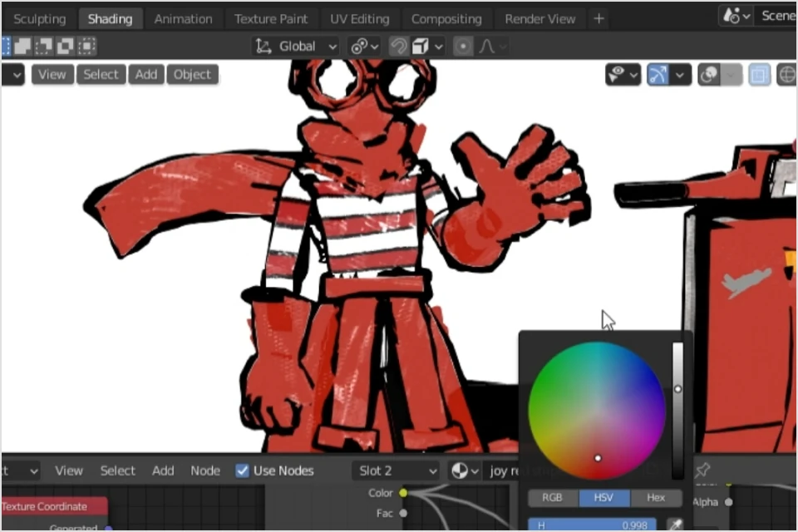Click the yellow Color output socket

(x=403, y=493)
